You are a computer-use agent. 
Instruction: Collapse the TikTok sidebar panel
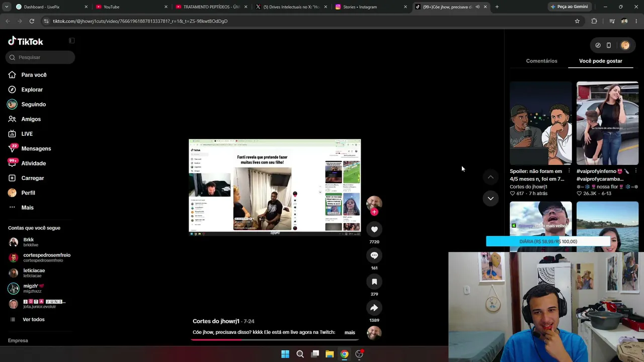click(x=71, y=41)
